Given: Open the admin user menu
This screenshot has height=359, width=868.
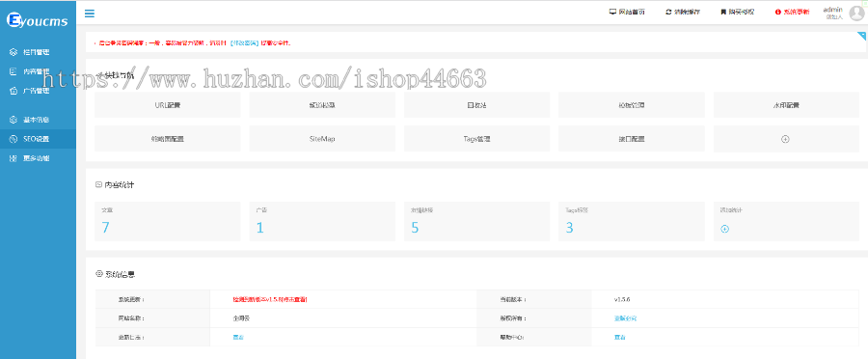Looking at the screenshot, I should tap(833, 13).
